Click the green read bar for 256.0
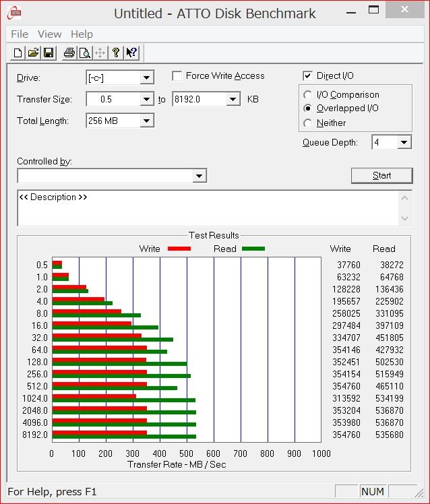430x504 pixels. click(121, 376)
